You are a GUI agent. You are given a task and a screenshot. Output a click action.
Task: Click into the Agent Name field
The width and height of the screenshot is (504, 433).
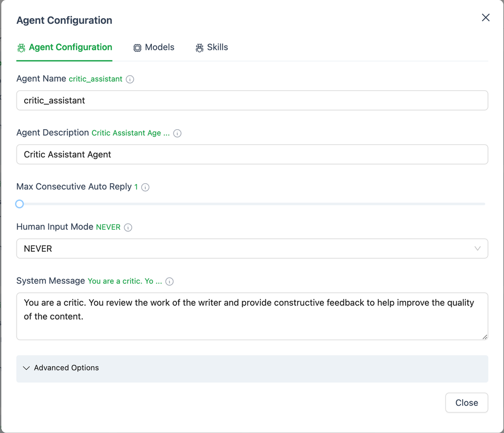click(252, 100)
